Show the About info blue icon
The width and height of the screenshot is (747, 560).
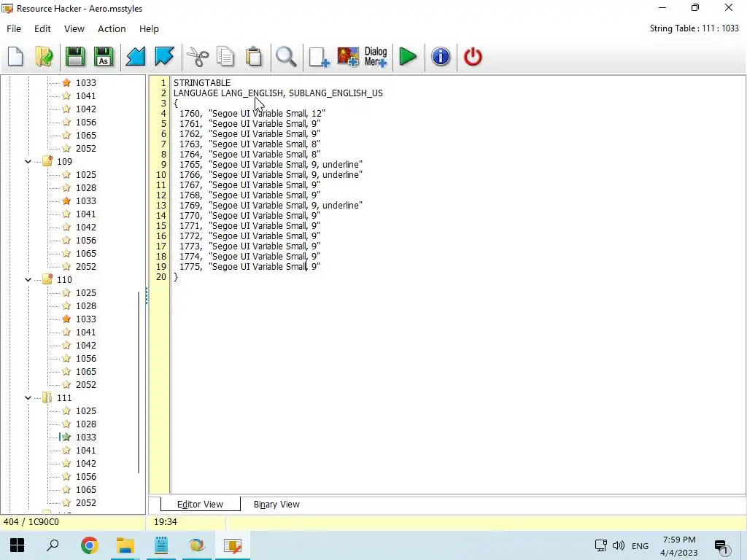pos(441,57)
